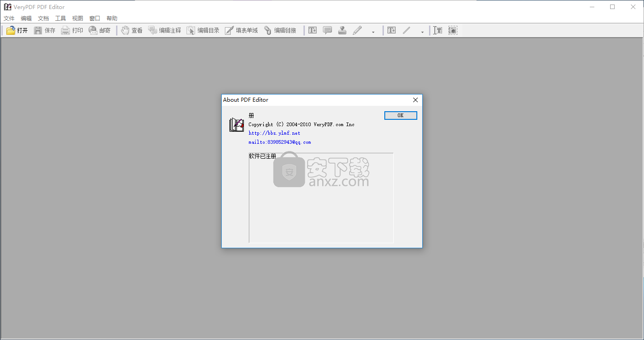Viewport: 644px width, 340px height.
Task: Click the 邮寄 (Email) toolbar button
Action: (x=99, y=30)
